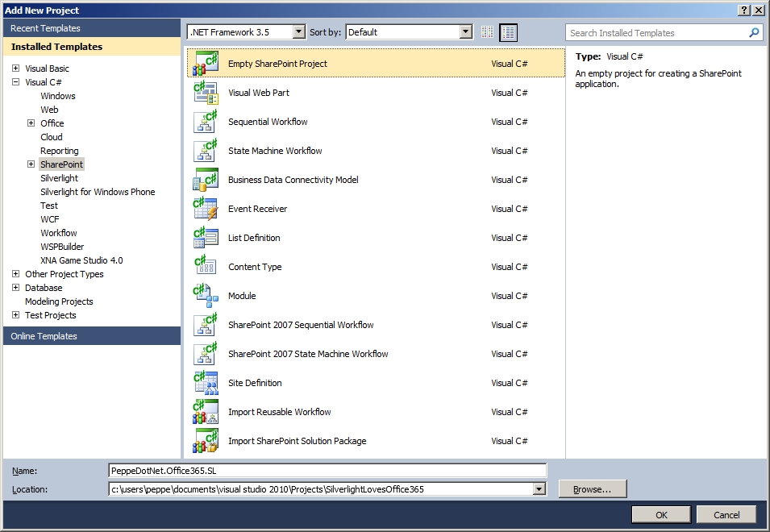This screenshot has width=770, height=532.
Task: Select the Windows category
Action: pyautogui.click(x=58, y=96)
